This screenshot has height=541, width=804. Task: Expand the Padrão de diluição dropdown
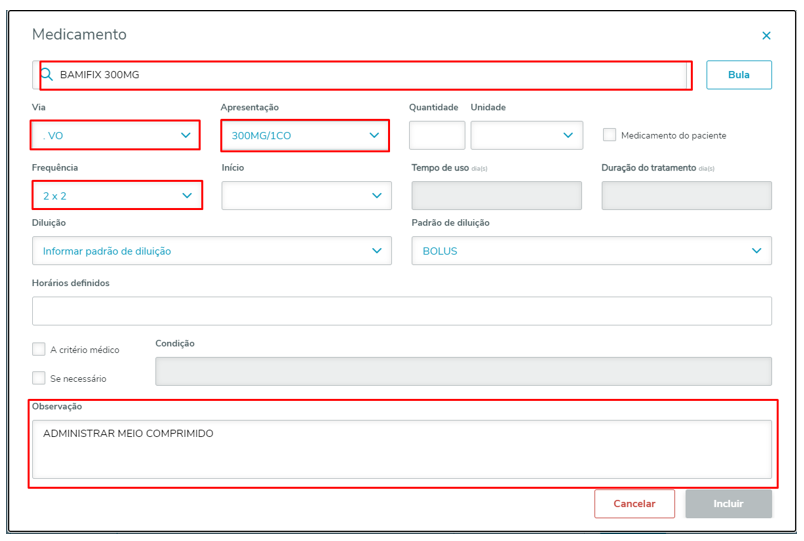coord(591,251)
